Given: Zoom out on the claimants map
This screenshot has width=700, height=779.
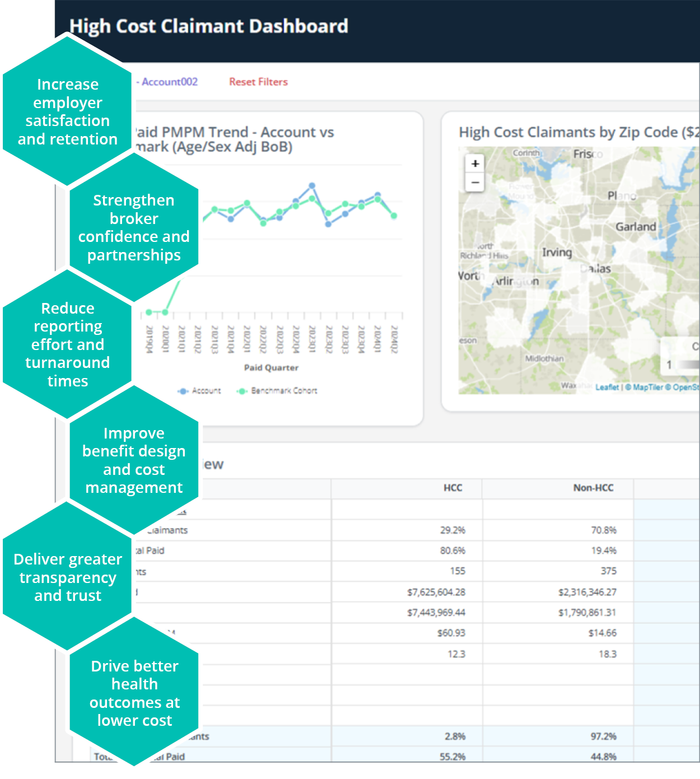Looking at the screenshot, I should pyautogui.click(x=474, y=183).
